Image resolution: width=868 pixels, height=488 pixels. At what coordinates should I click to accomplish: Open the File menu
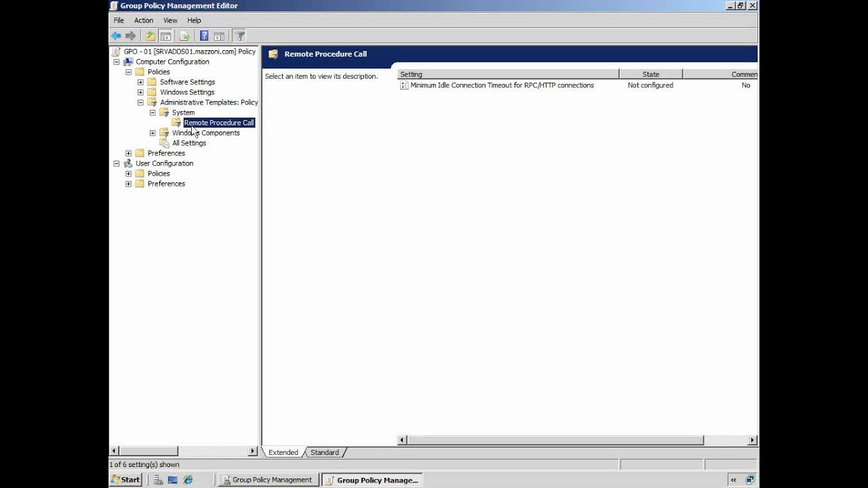tap(119, 20)
